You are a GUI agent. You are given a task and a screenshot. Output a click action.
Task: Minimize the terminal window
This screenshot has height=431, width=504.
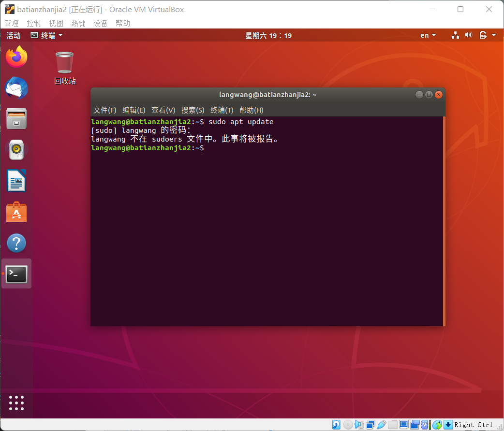pyautogui.click(x=419, y=94)
